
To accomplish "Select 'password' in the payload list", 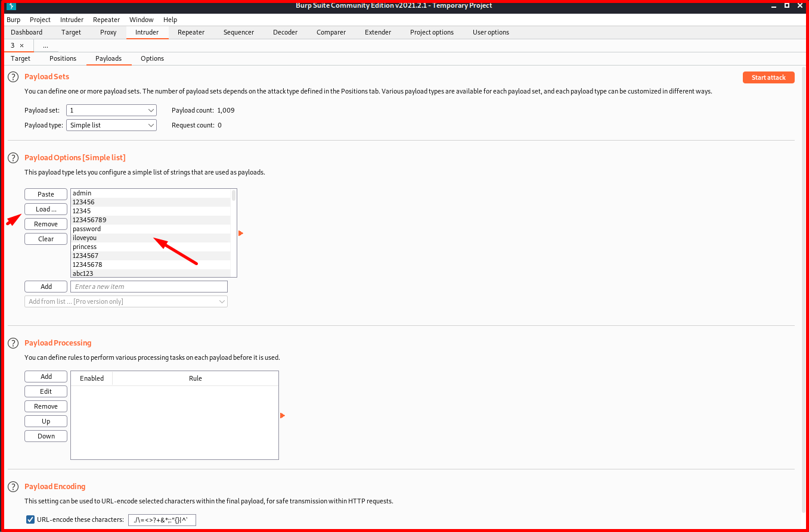I will coord(151,229).
